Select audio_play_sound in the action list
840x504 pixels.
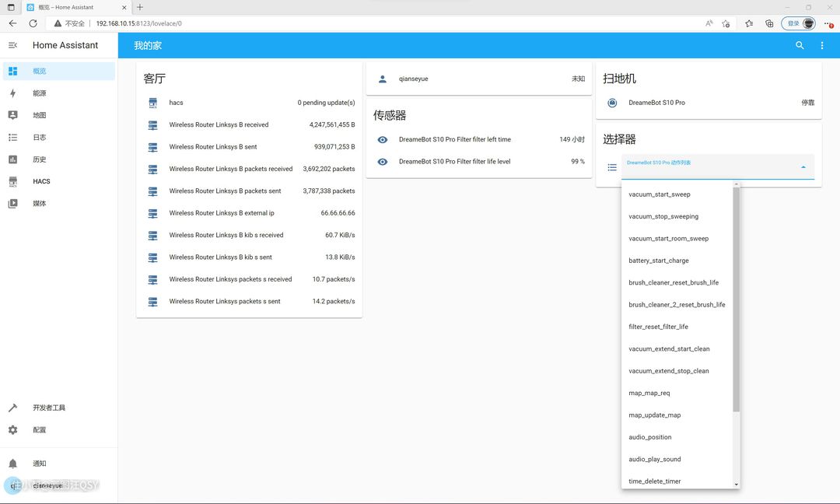coord(654,459)
